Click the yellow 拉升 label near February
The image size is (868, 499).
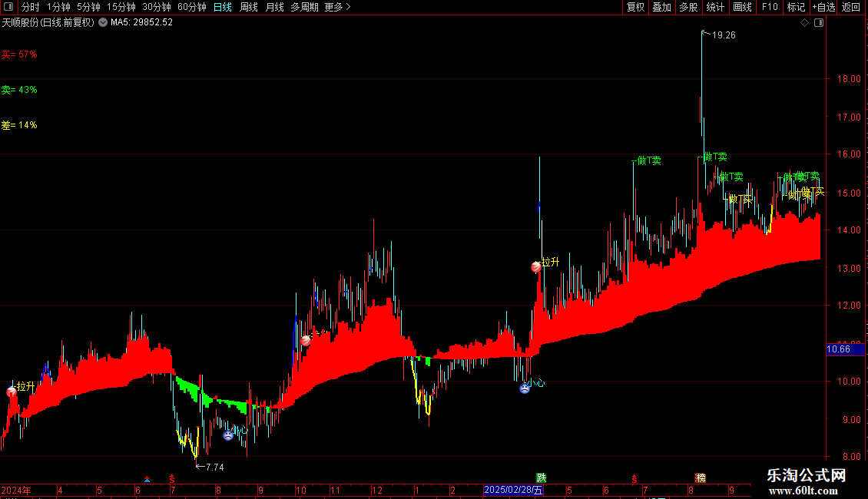point(550,262)
